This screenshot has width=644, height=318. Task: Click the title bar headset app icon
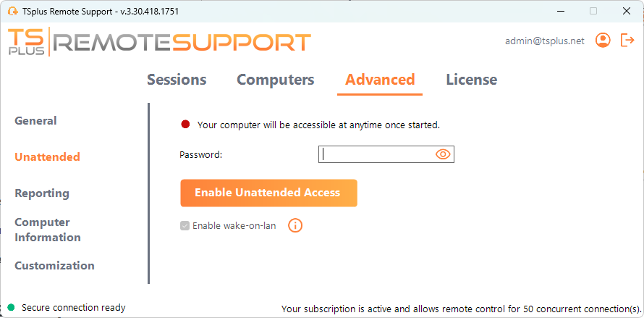[x=12, y=12]
